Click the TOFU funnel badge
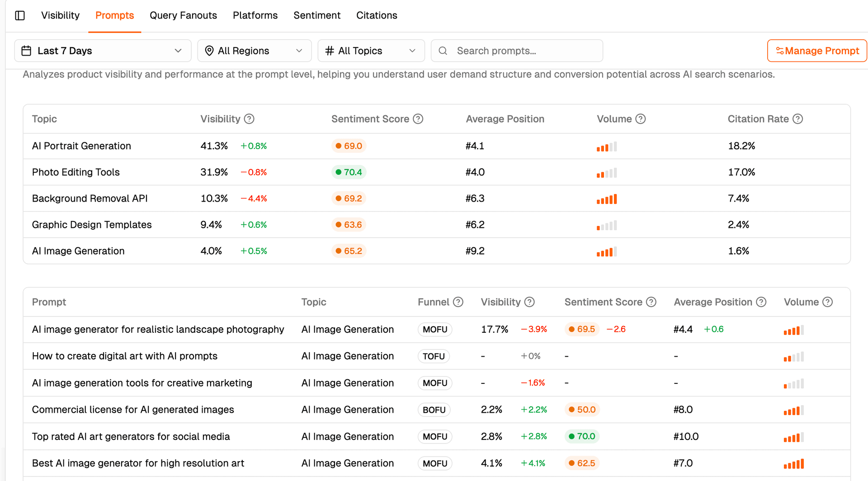 click(434, 356)
